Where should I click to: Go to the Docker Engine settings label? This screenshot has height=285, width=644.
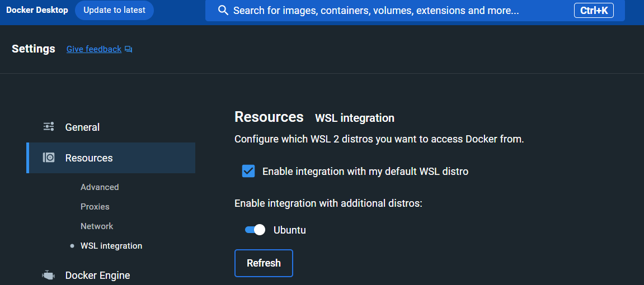97,275
